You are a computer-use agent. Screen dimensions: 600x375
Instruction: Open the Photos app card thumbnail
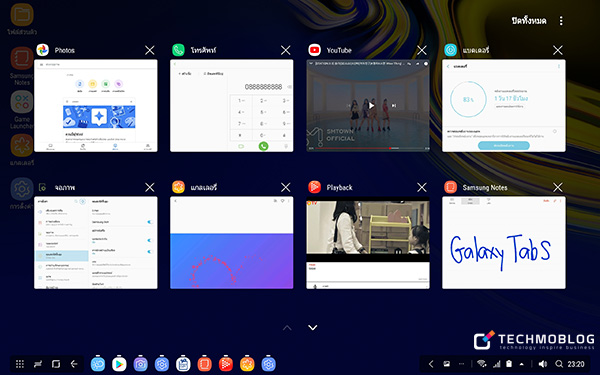coord(96,106)
